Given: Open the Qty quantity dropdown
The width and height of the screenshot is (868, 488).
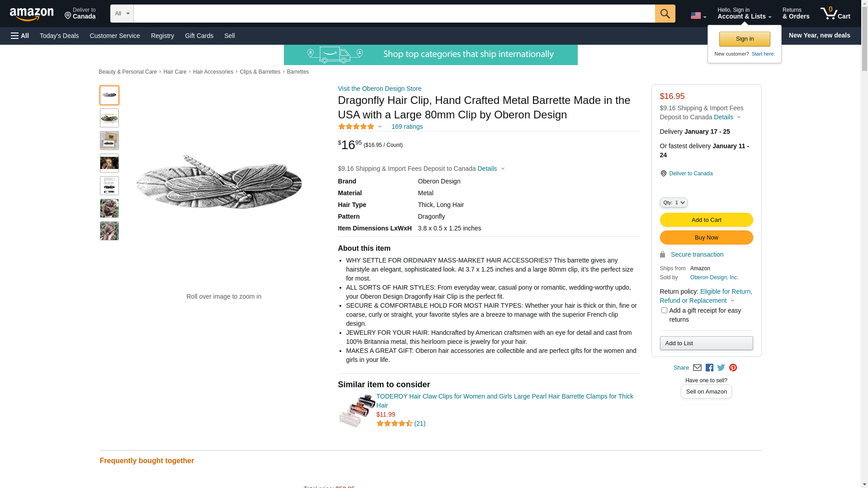Looking at the screenshot, I should [x=674, y=203].
